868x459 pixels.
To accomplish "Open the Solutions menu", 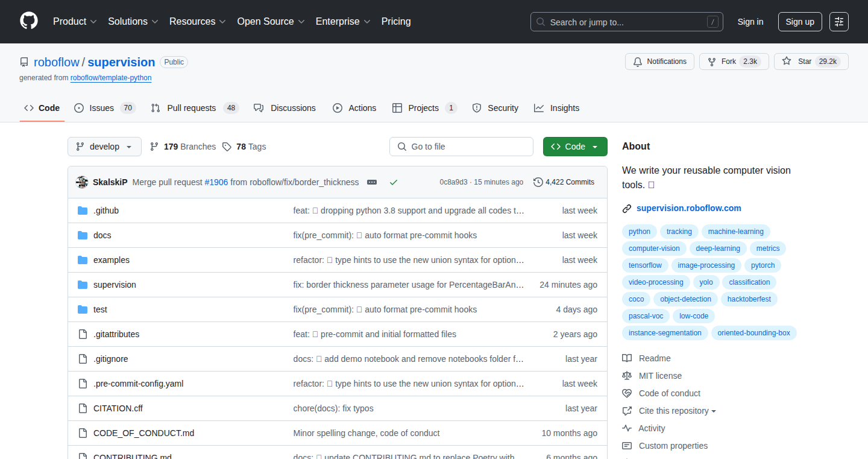I will (133, 22).
